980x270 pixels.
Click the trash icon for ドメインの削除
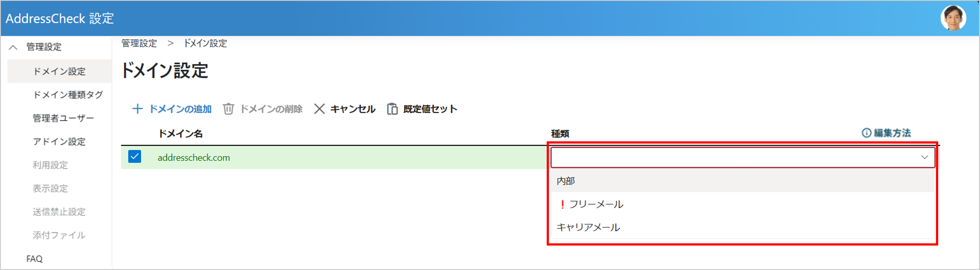[228, 109]
